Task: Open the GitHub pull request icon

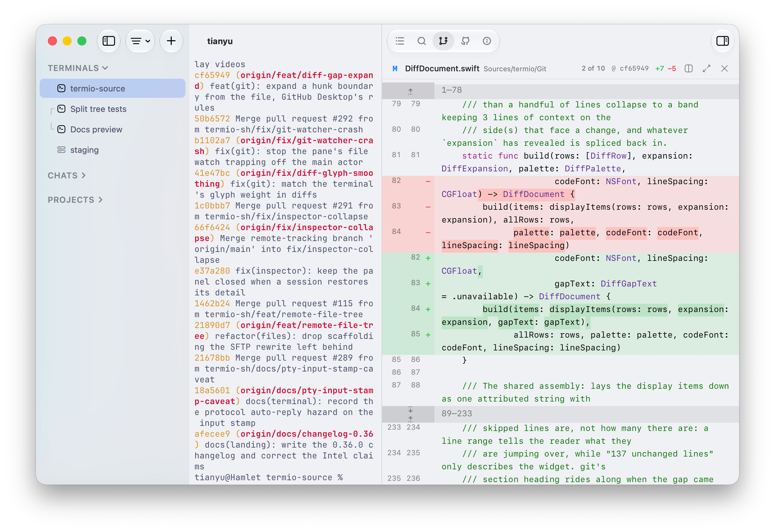Action: 465,41
